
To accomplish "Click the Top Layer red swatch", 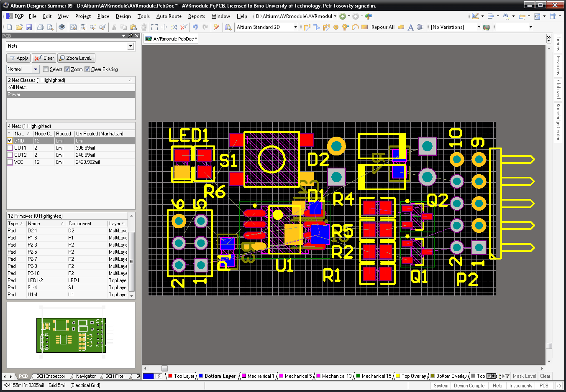I will [170, 376].
